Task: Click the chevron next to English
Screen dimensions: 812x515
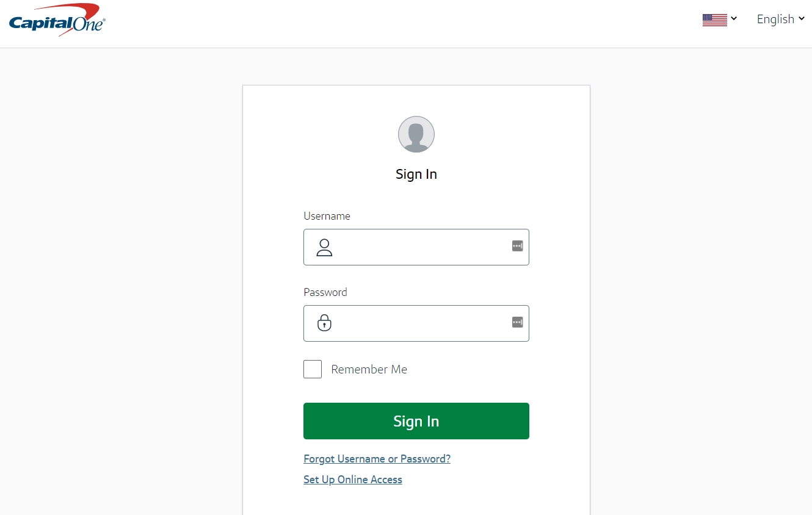Action: tap(801, 19)
